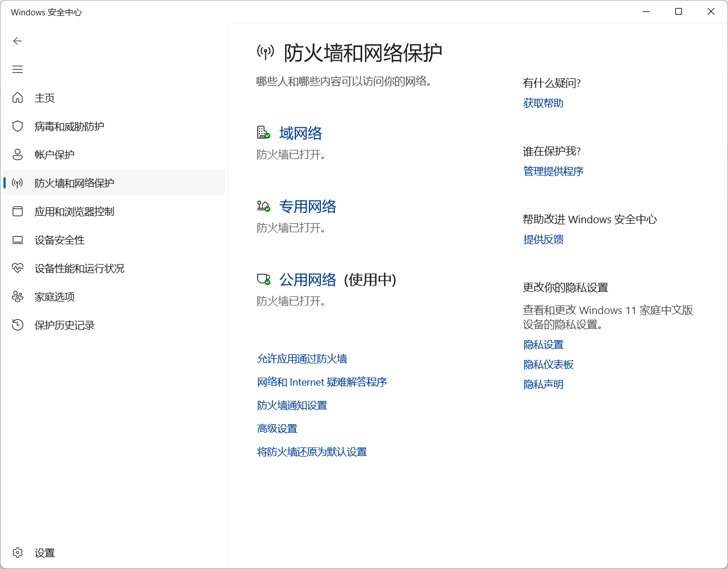728x569 pixels.
Task: Click 允许应用通过防火墙 link
Action: [302, 359]
